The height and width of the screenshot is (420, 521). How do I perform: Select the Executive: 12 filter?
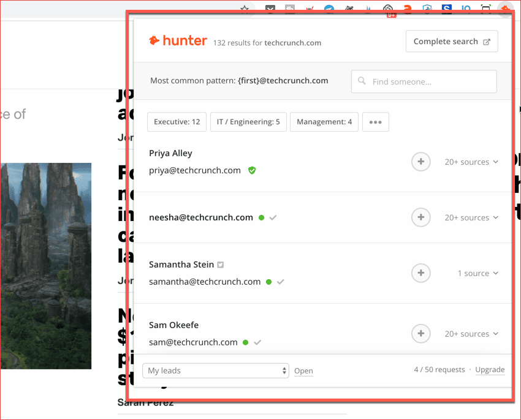177,122
